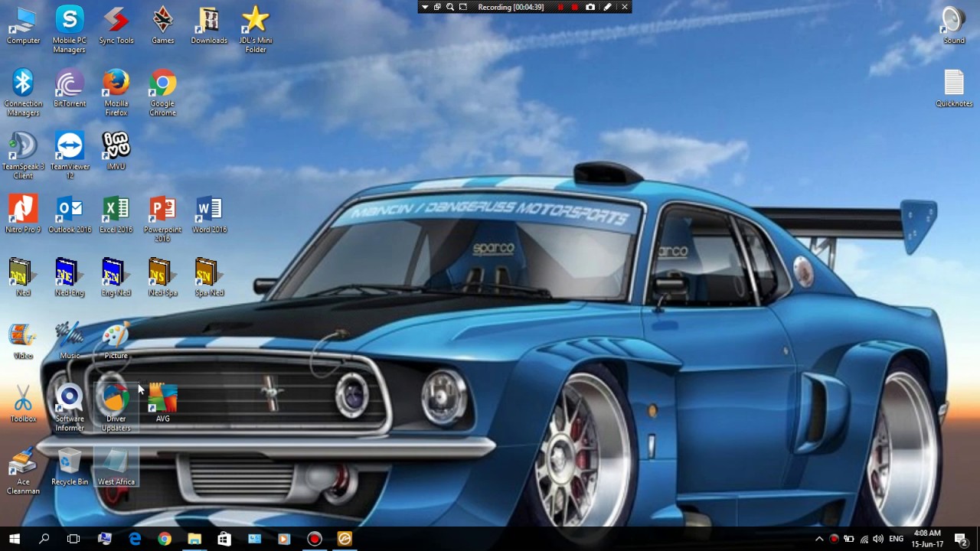Select the Toolbox scissors icon
Image resolution: width=980 pixels, height=551 pixels.
(x=23, y=403)
